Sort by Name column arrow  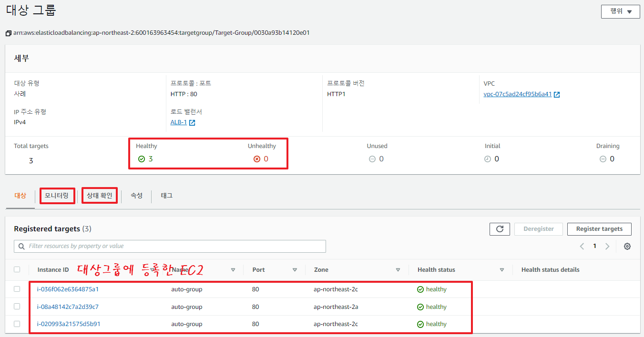click(x=233, y=270)
